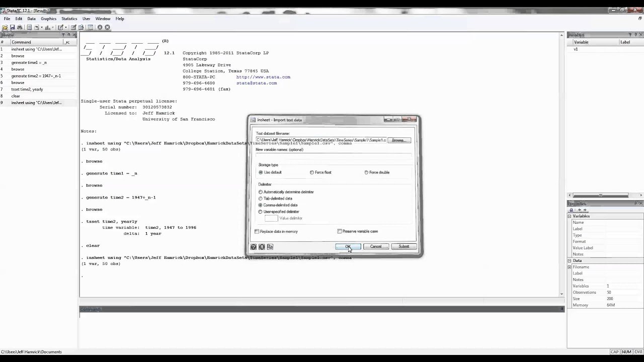Image resolution: width=644 pixels, height=362 pixels.
Task: Collapse the Variables section in Properties
Action: click(570, 216)
